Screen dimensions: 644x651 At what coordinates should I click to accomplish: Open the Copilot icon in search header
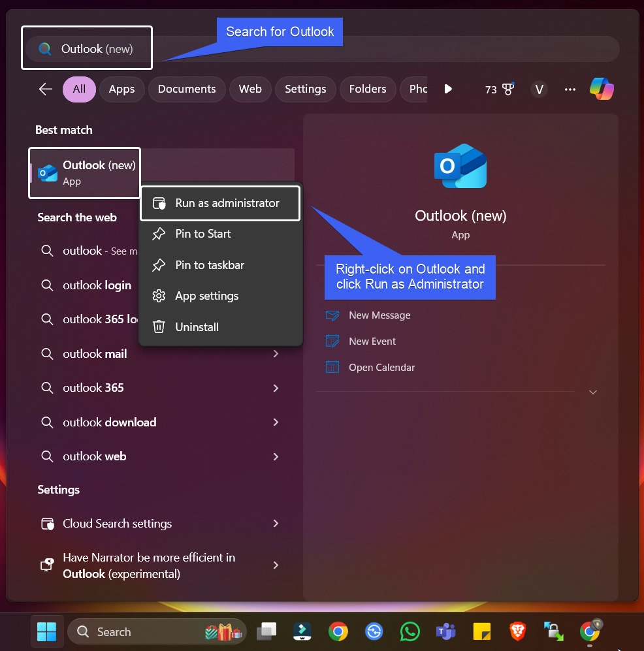(602, 89)
